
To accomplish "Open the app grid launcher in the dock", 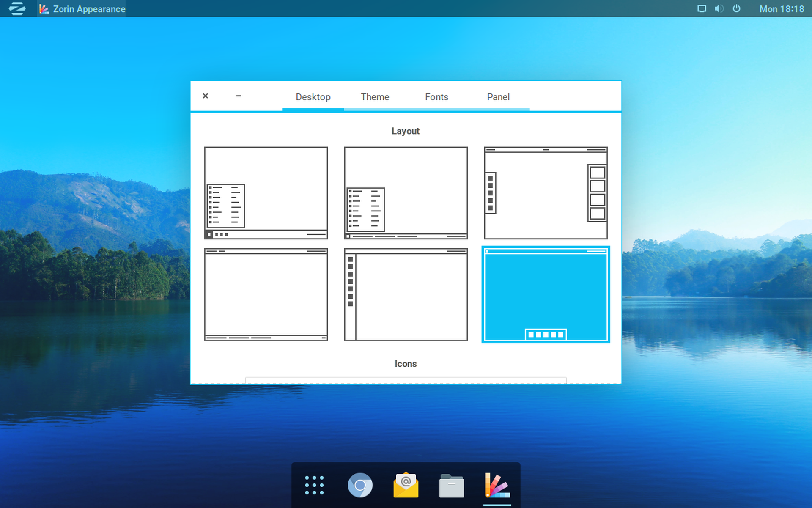I will [x=314, y=485].
